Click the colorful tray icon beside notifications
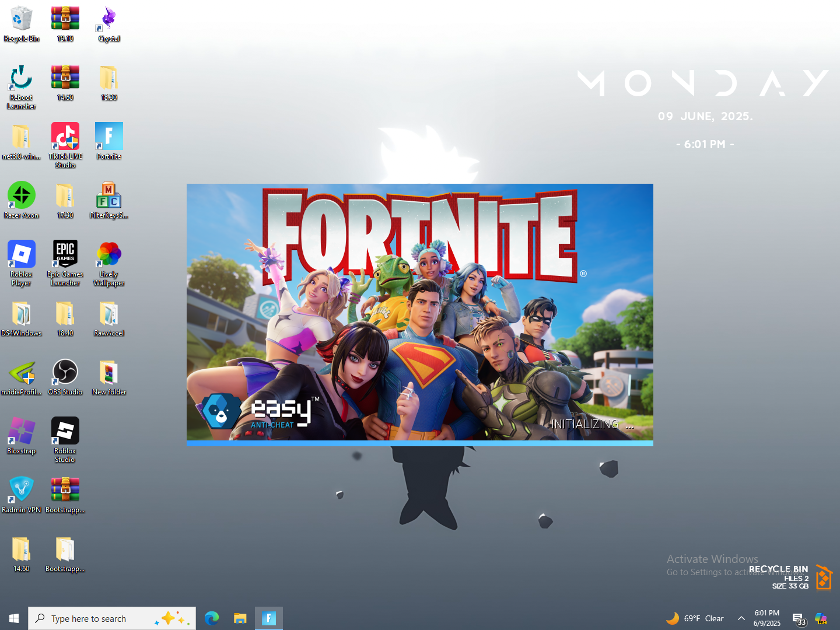840x630 pixels. click(821, 618)
